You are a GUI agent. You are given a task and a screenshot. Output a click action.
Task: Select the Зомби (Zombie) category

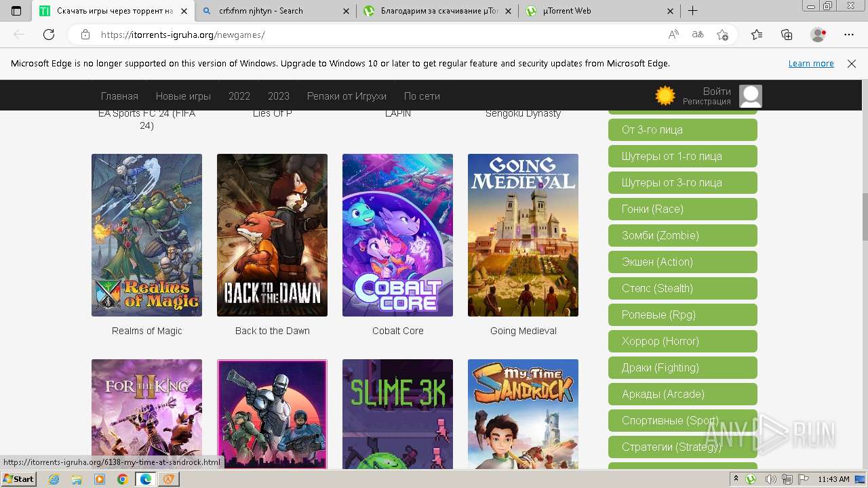(x=683, y=235)
